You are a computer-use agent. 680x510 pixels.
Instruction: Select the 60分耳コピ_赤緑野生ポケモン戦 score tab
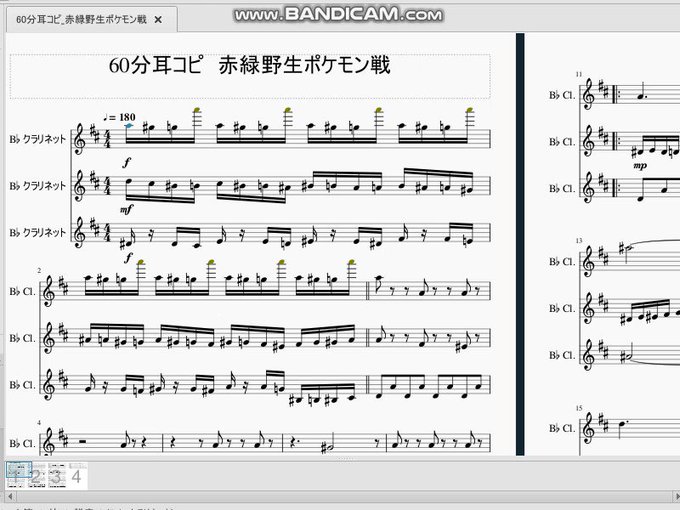92,20
